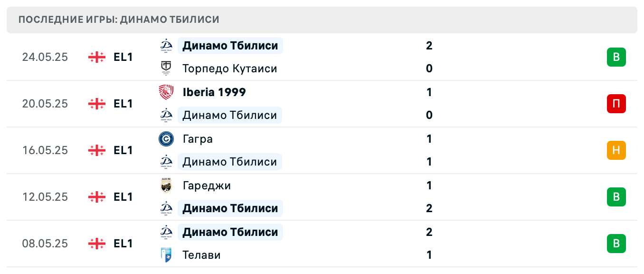Click the green В badge of the top match
Viewport: 644px width, 274px height.
tap(616, 57)
